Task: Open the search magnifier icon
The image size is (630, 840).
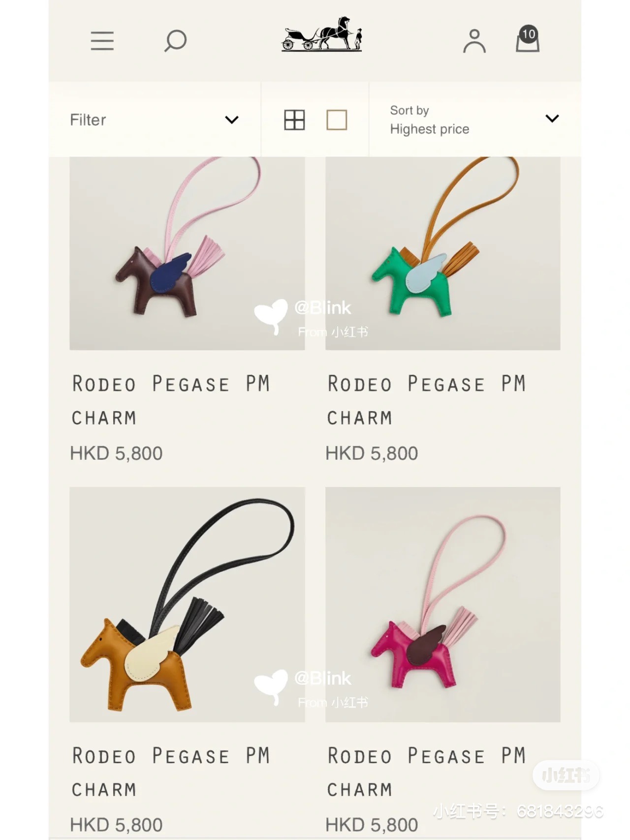Action: pyautogui.click(x=175, y=41)
